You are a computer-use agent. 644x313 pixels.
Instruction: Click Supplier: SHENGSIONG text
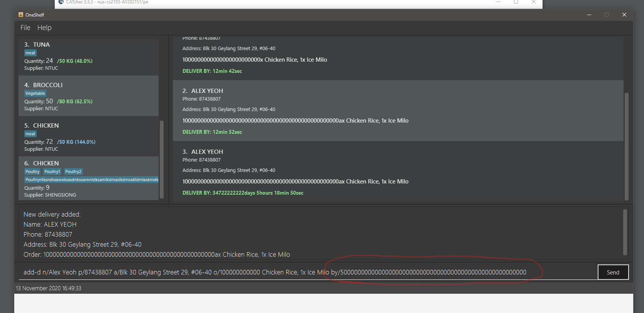tap(50, 195)
